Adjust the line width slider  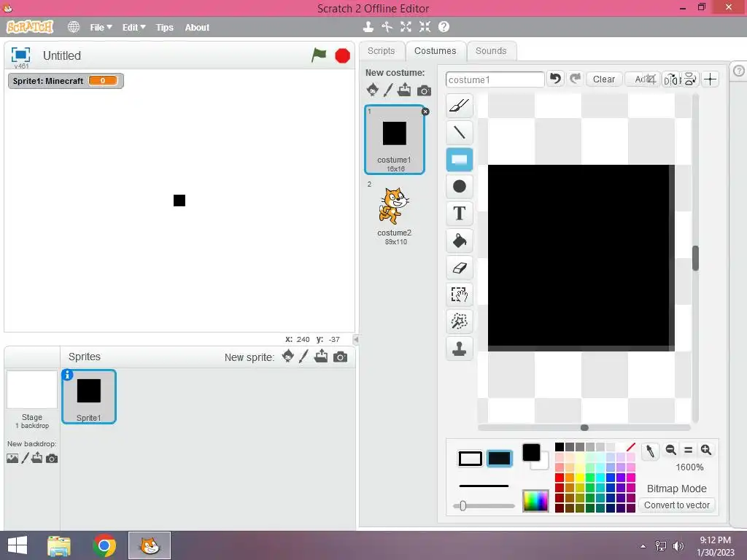pyautogui.click(x=462, y=506)
